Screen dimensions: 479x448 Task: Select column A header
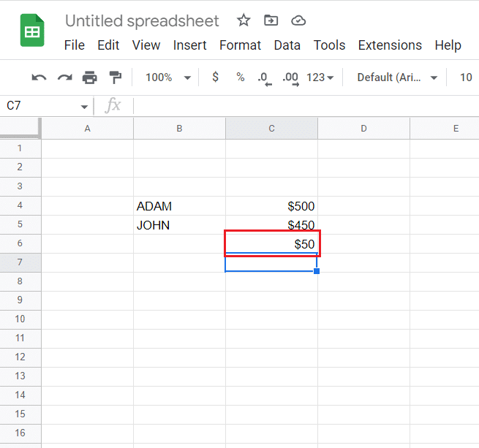[x=87, y=129]
